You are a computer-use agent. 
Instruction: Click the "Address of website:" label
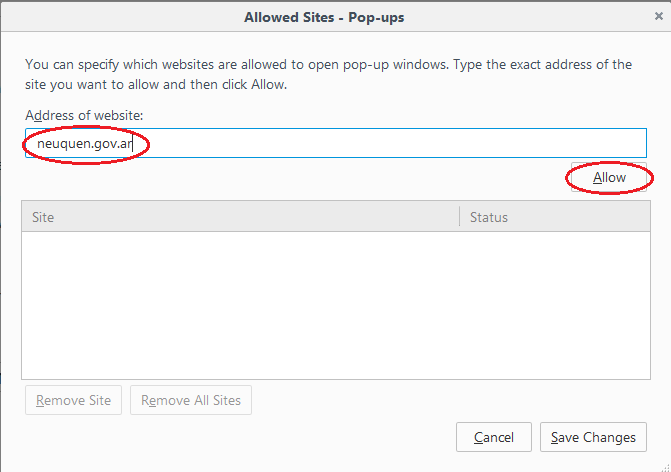point(85,116)
